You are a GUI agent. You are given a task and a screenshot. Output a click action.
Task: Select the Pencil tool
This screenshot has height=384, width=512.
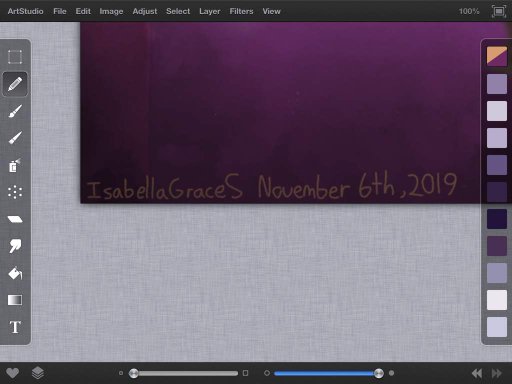(x=15, y=84)
